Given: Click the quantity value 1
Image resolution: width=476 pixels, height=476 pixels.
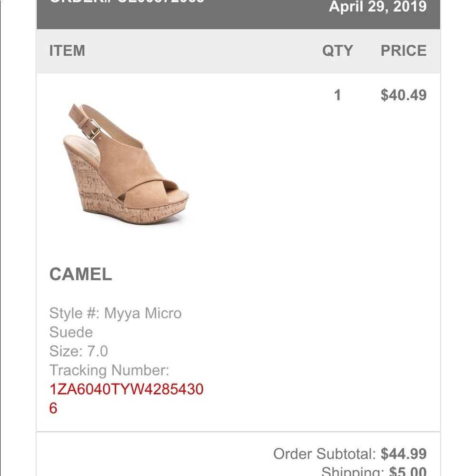Looking at the screenshot, I should pos(337,95).
